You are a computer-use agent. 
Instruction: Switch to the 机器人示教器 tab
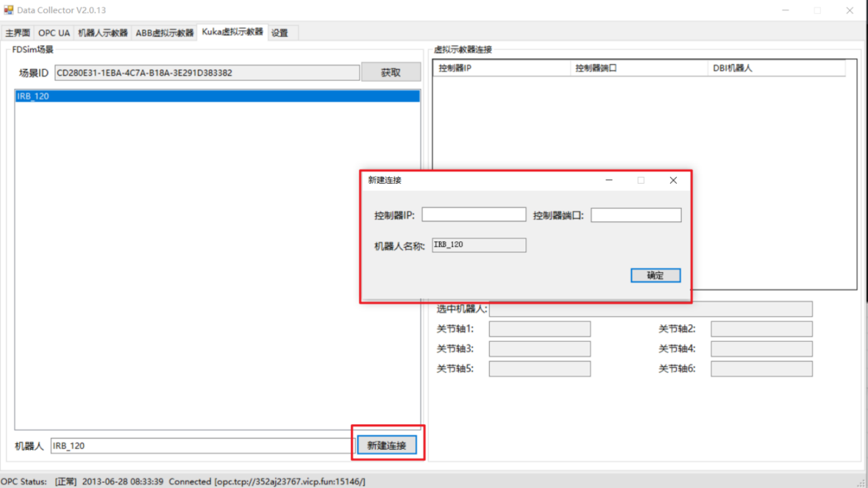(103, 33)
